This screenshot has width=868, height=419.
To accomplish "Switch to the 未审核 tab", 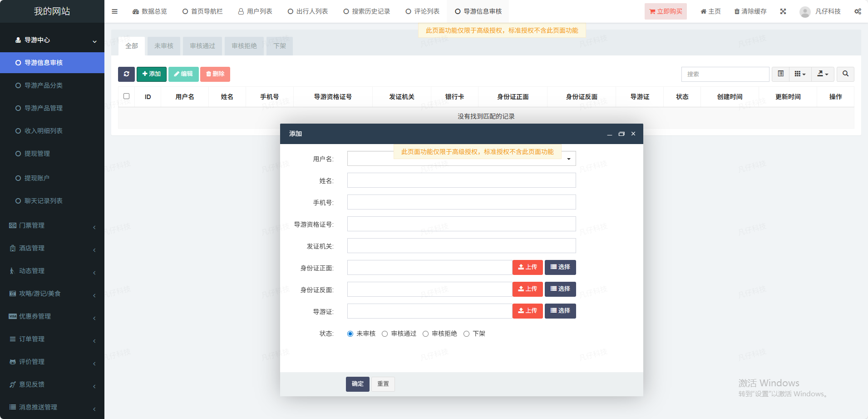I will (x=164, y=46).
